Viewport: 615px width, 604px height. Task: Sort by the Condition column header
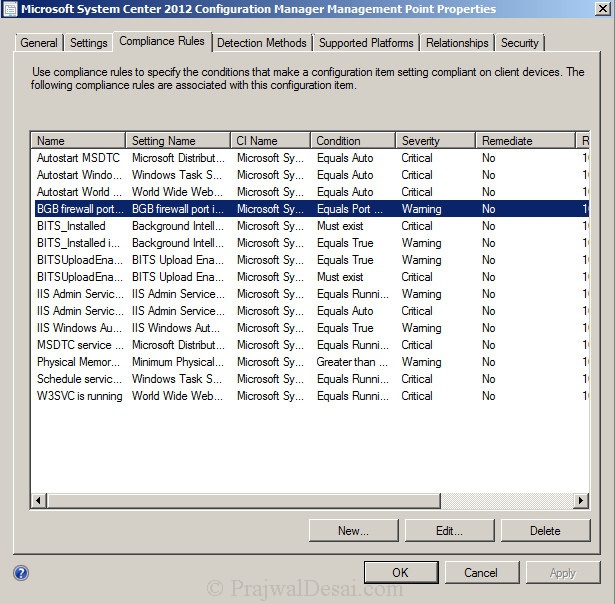(353, 140)
